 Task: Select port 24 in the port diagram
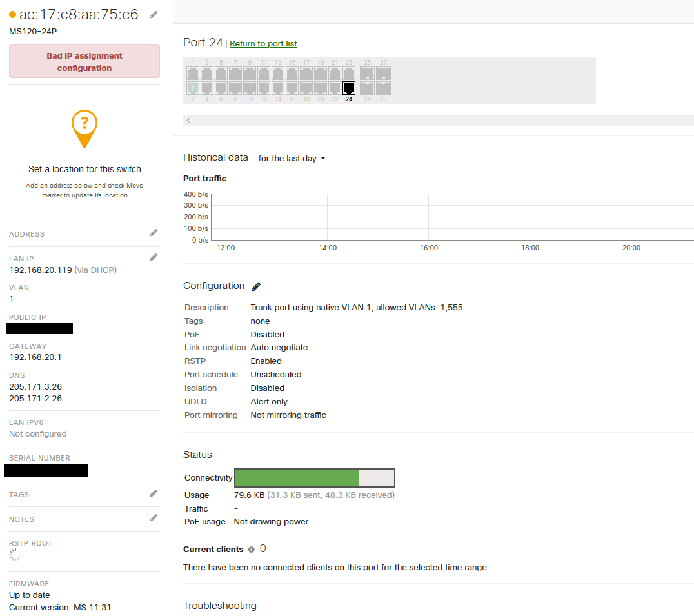349,88
